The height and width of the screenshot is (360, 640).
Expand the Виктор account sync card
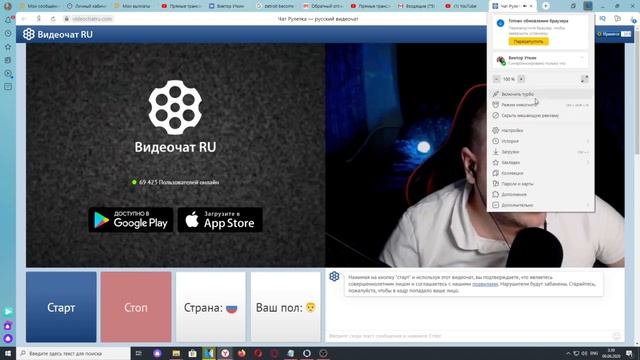[540, 60]
